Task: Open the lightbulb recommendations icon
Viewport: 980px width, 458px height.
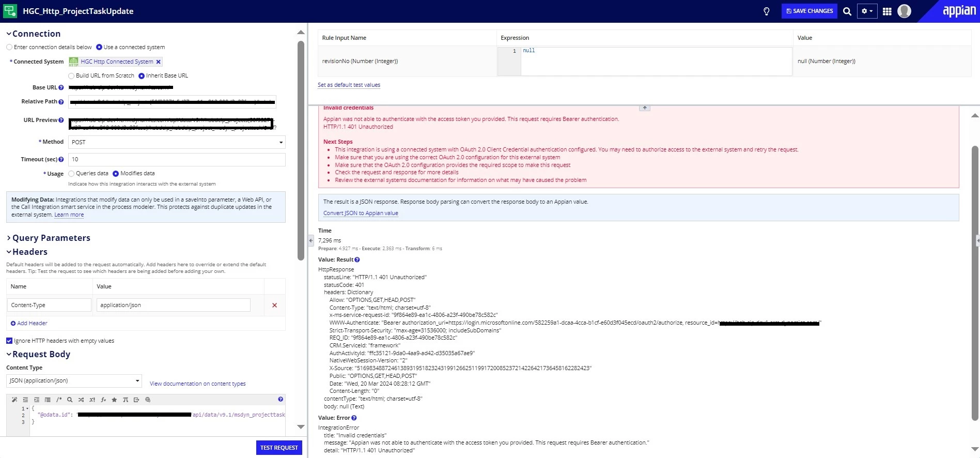Action: pyautogui.click(x=767, y=11)
